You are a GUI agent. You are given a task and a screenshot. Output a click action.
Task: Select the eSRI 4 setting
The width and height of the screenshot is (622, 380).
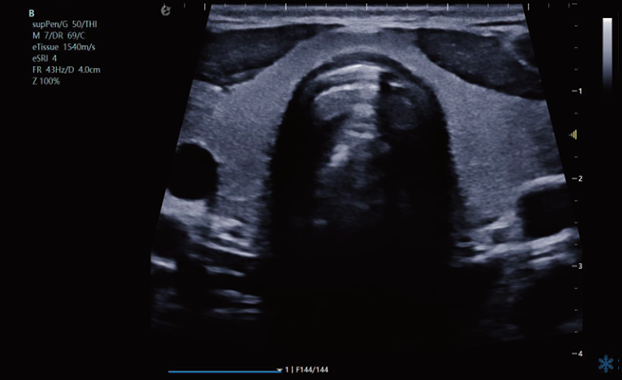coord(44,58)
